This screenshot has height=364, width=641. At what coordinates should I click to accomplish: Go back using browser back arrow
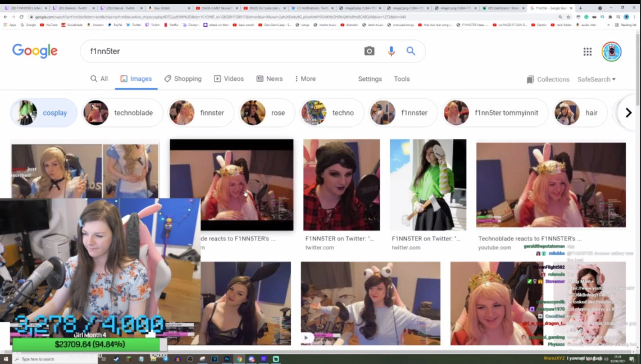5,17
